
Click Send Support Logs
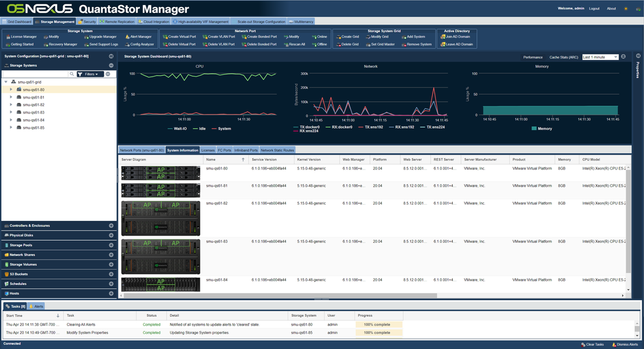101,44
